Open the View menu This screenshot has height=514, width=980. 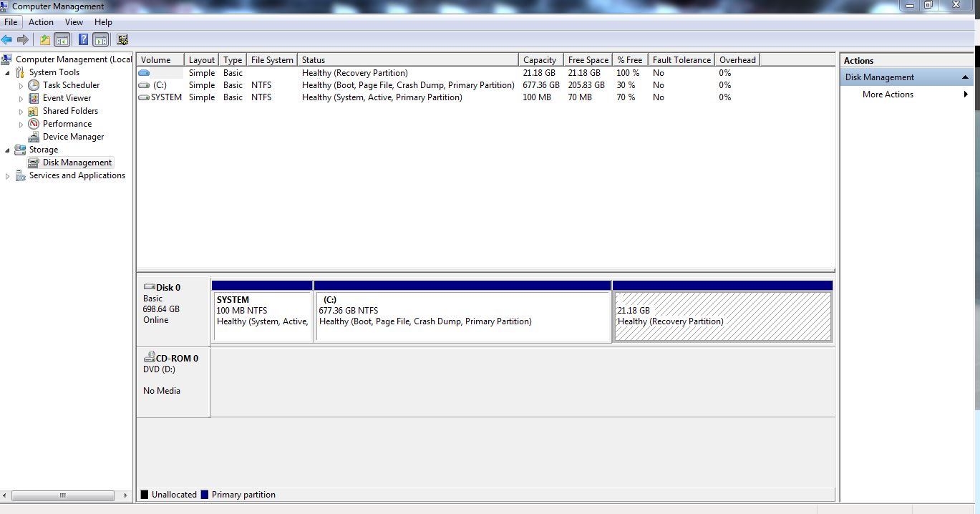74,22
